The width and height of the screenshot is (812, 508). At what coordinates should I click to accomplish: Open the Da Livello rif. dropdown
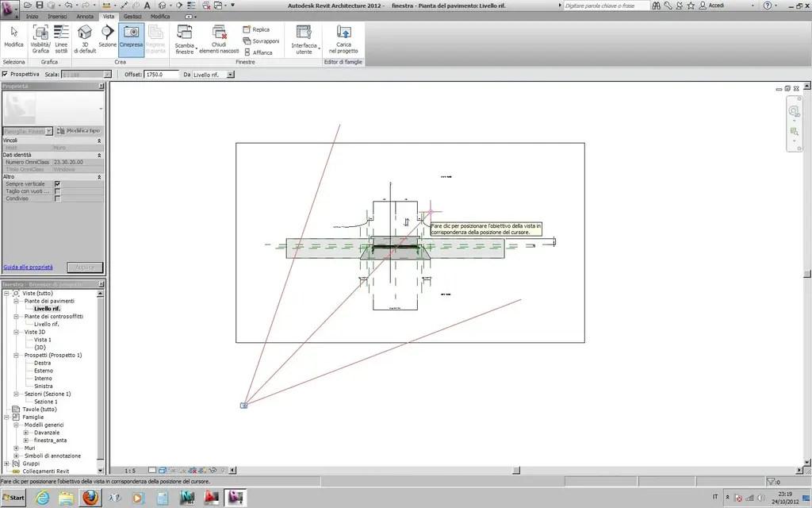[231, 75]
